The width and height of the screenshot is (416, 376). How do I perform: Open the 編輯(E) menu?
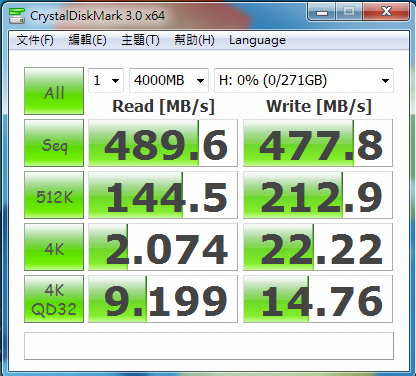[x=87, y=40]
